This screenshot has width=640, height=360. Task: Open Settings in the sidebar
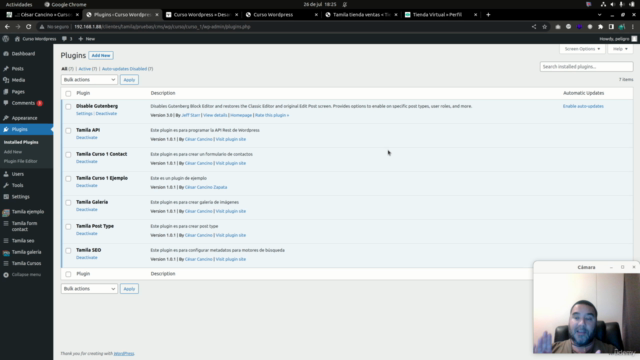[20, 197]
